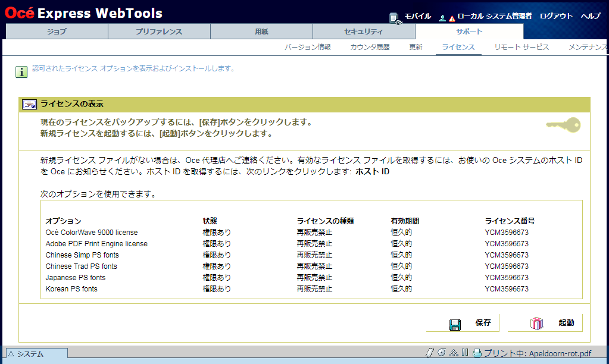
Task: Open the ヘルプ link
Action: (x=591, y=16)
